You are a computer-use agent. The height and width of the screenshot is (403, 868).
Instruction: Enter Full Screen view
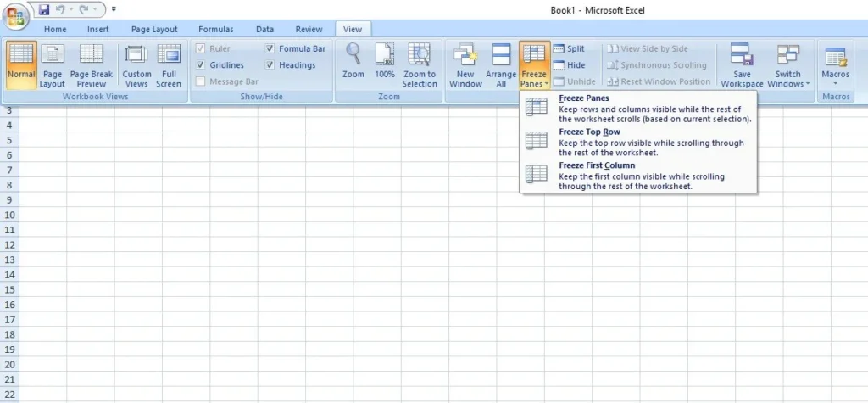pos(169,65)
